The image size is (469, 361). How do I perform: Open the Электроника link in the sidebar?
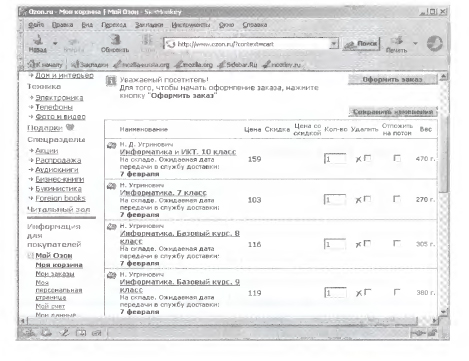tap(59, 98)
